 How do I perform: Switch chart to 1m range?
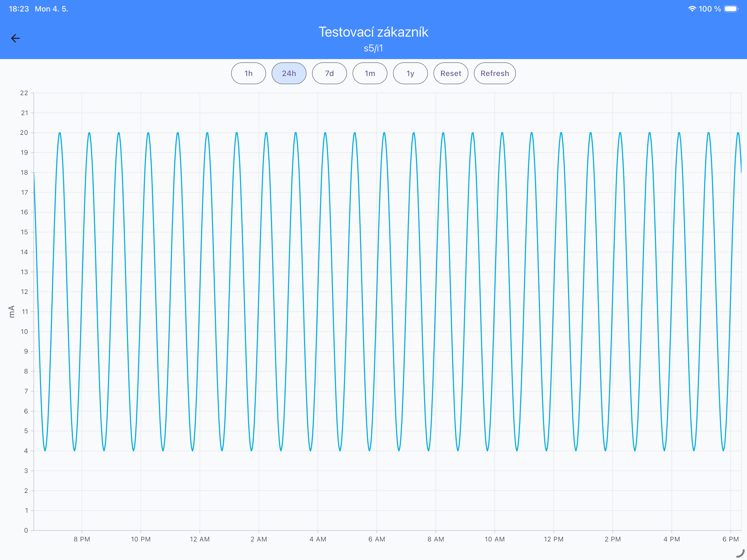(x=370, y=73)
